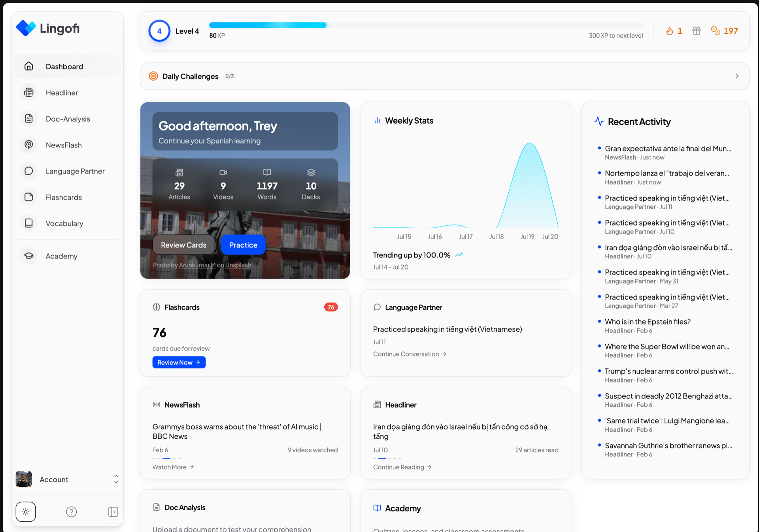The height and width of the screenshot is (532, 759).
Task: Click NewsFlash card broadcast icon
Action: tap(157, 404)
